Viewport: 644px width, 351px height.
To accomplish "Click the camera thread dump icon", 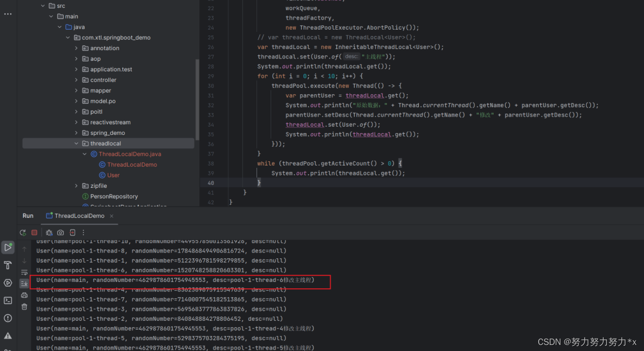I will (x=60, y=233).
